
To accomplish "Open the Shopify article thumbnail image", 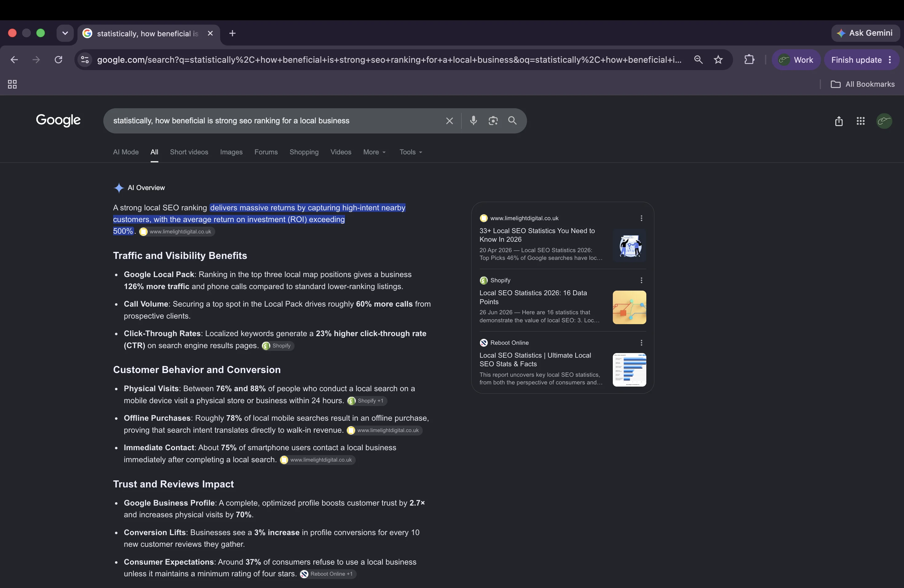I will (x=629, y=307).
